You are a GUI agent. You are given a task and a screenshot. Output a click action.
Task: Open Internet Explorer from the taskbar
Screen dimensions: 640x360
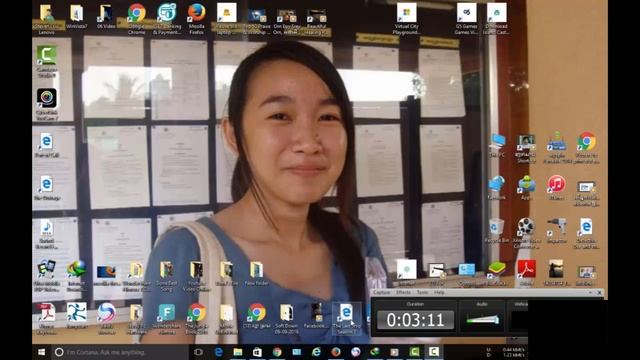316,352
